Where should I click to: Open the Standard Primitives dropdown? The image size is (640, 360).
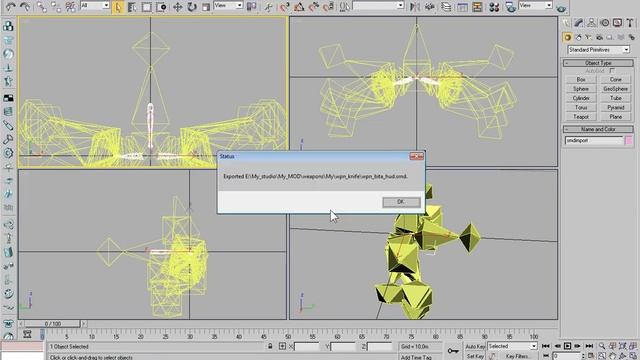pyautogui.click(x=598, y=50)
